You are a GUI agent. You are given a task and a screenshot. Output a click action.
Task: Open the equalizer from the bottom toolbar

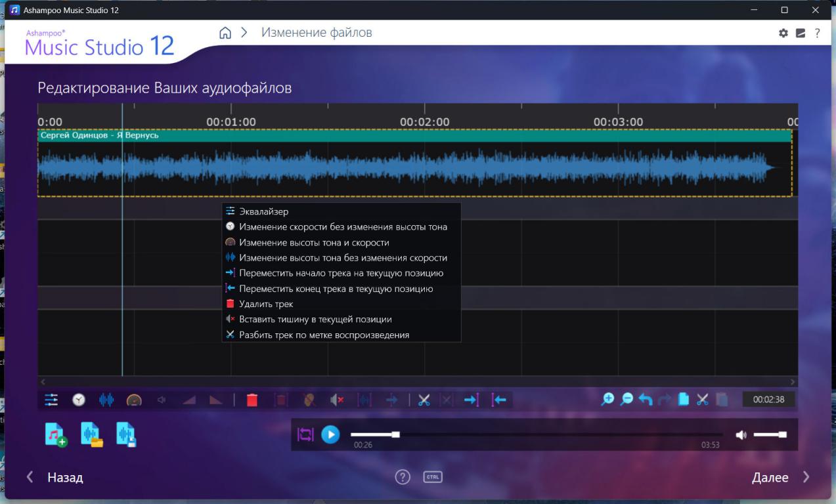point(51,400)
